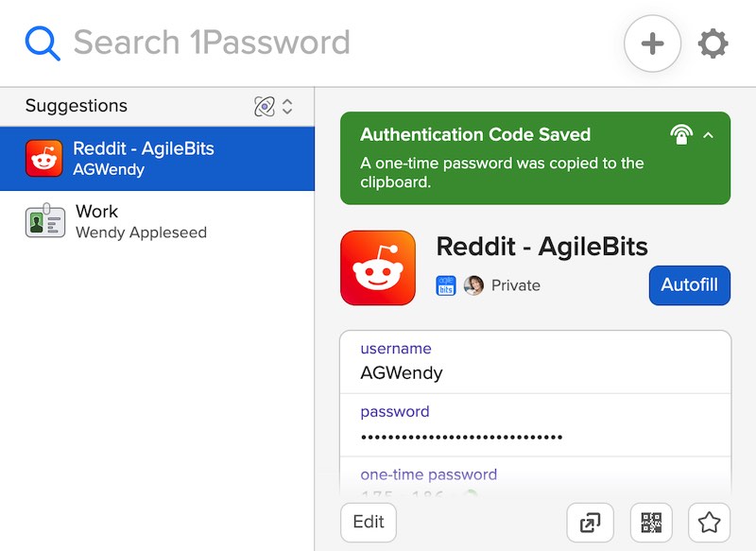
Task: Click the masked password field
Action: (535, 425)
